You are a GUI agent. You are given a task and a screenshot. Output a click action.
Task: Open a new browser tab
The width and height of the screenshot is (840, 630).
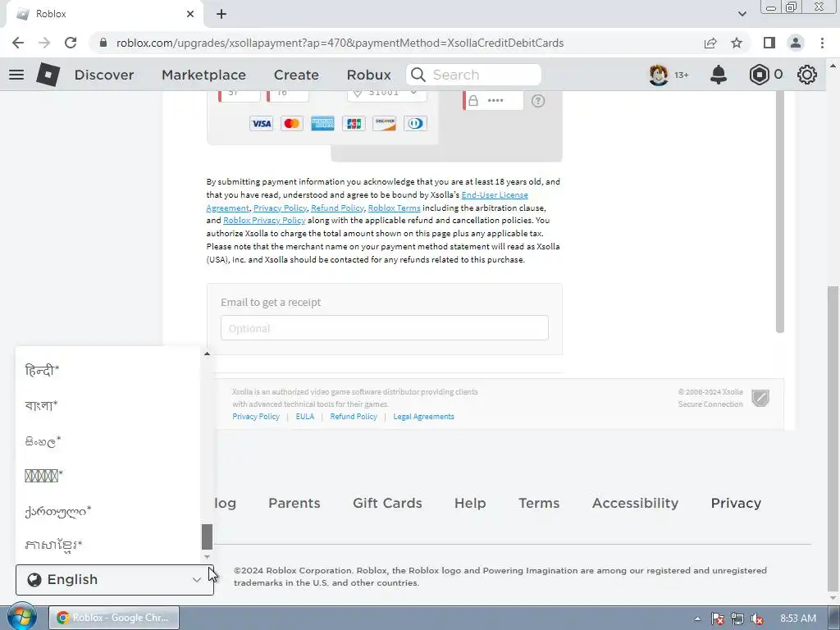click(x=221, y=14)
